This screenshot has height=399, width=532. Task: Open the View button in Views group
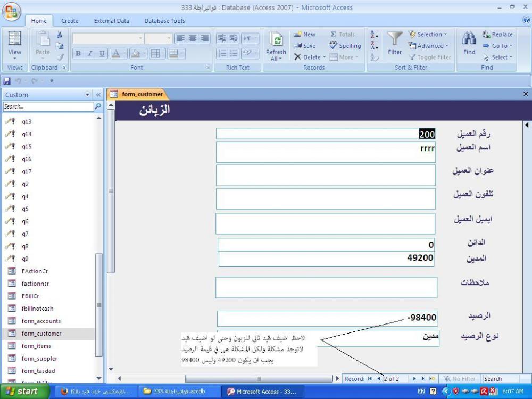(14, 46)
